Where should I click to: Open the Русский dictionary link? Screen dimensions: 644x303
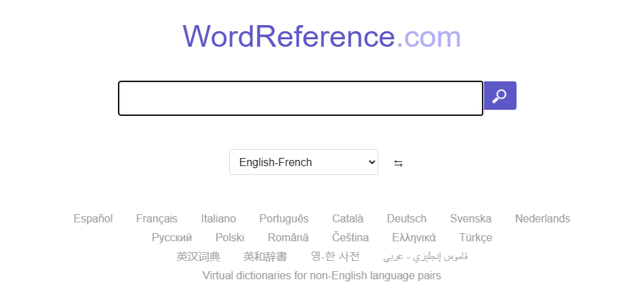[x=172, y=238]
